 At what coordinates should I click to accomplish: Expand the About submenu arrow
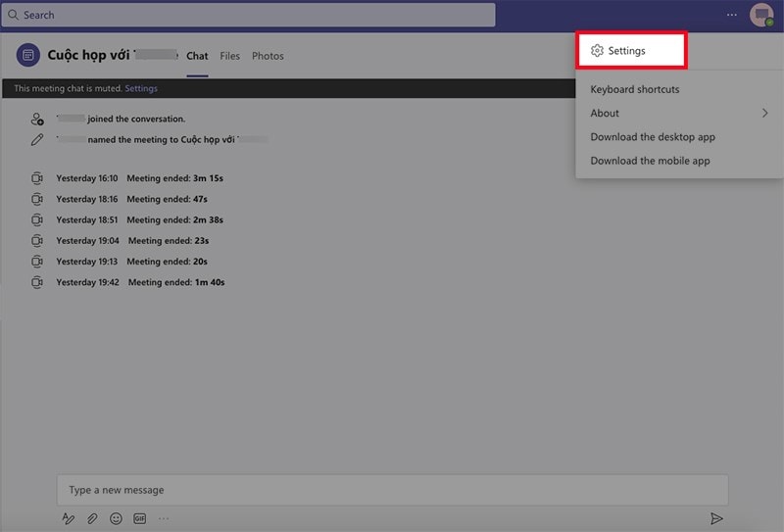pos(764,113)
